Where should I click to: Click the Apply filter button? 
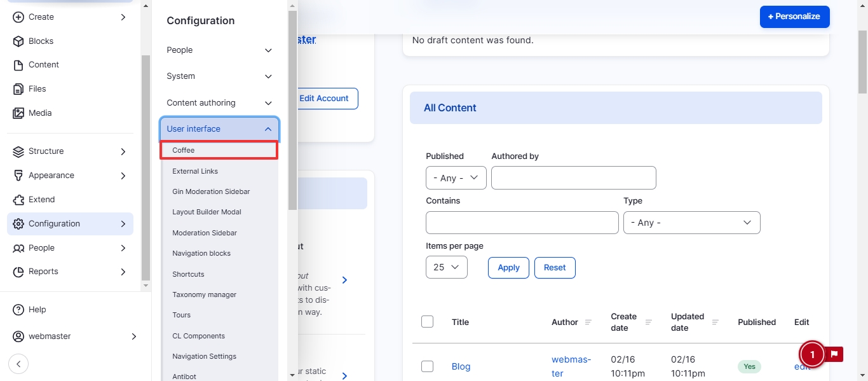(508, 268)
